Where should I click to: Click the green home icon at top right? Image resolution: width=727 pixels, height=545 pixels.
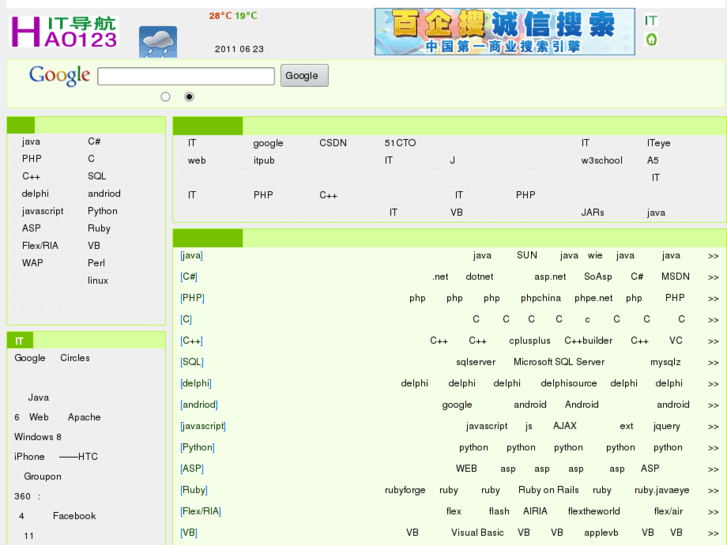click(651, 39)
